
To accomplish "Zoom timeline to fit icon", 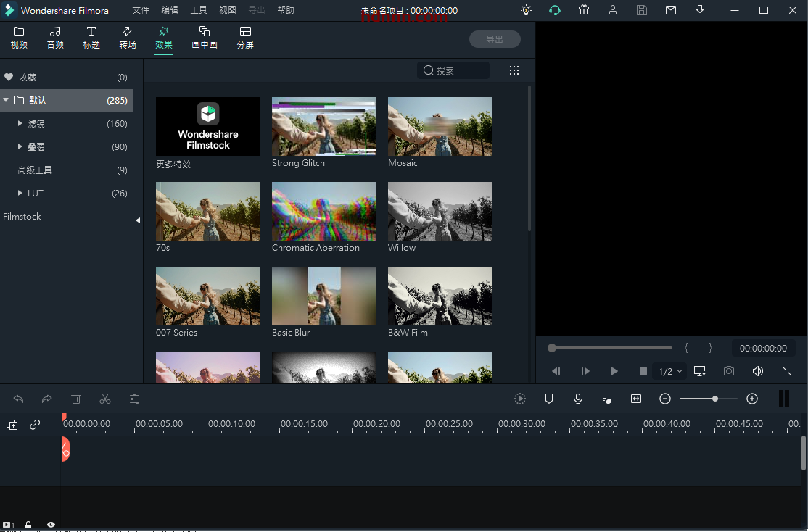I will pyautogui.click(x=636, y=399).
